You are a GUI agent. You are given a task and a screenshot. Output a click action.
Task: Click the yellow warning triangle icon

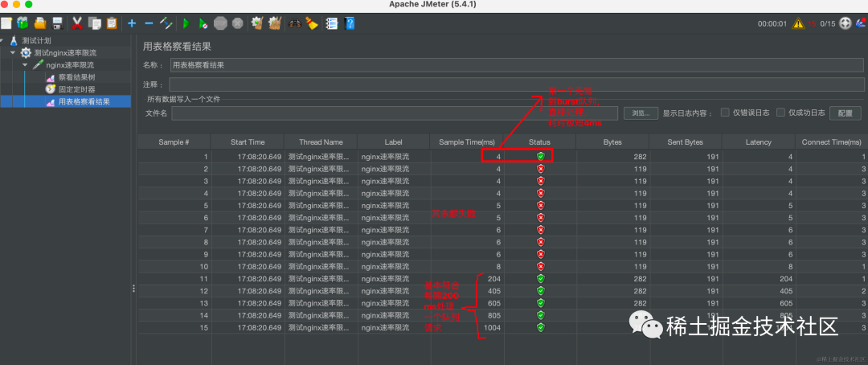point(798,23)
